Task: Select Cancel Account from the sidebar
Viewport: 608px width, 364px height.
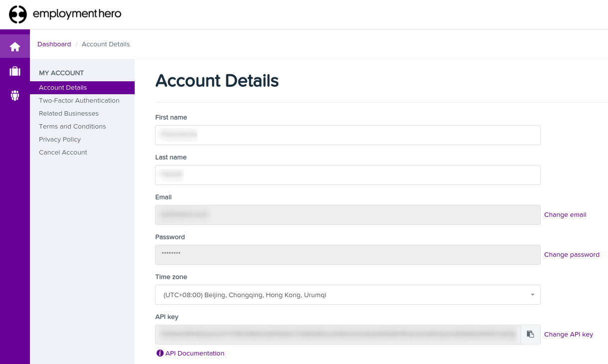Action: [x=63, y=152]
